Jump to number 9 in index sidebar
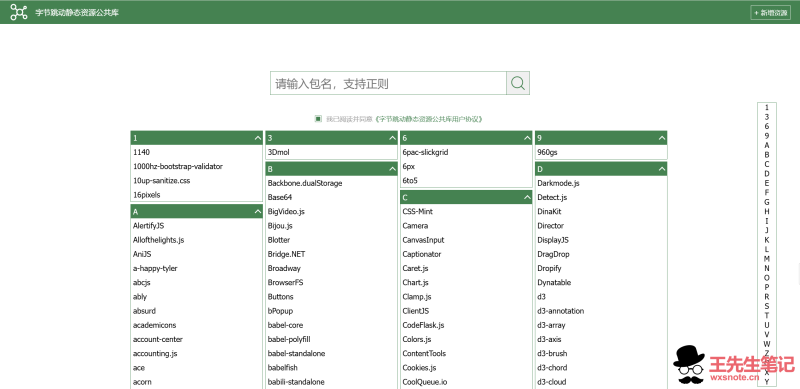This screenshot has width=800, height=389. pos(767,136)
